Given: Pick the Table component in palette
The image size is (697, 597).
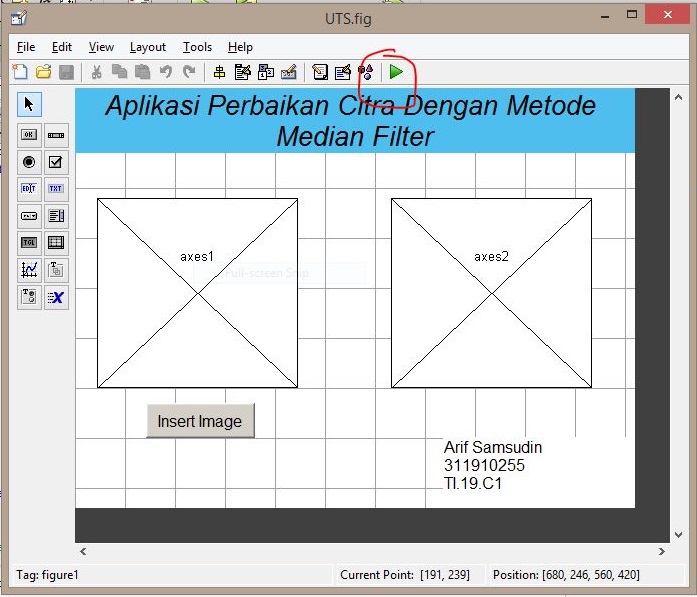Looking at the screenshot, I should (x=56, y=243).
